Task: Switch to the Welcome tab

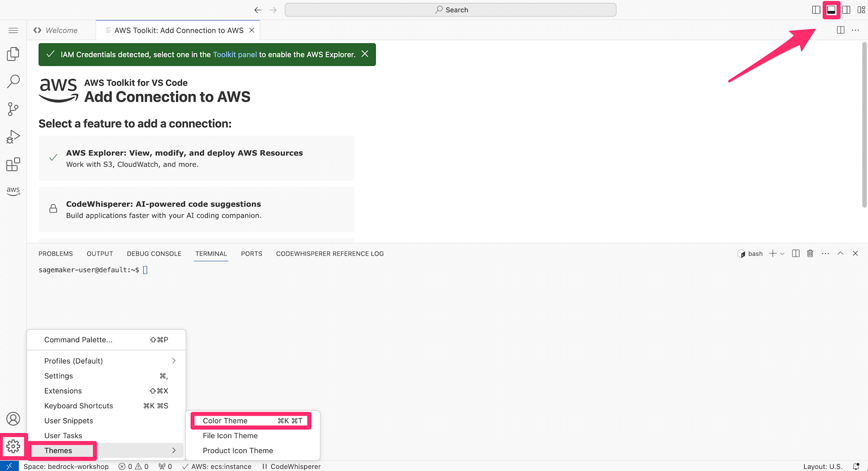Action: pyautogui.click(x=61, y=30)
